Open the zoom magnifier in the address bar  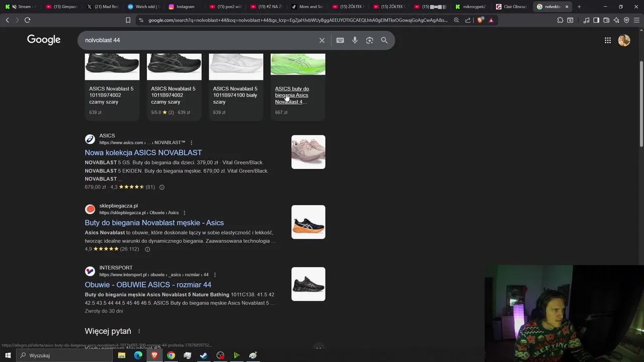pyautogui.click(x=456, y=20)
